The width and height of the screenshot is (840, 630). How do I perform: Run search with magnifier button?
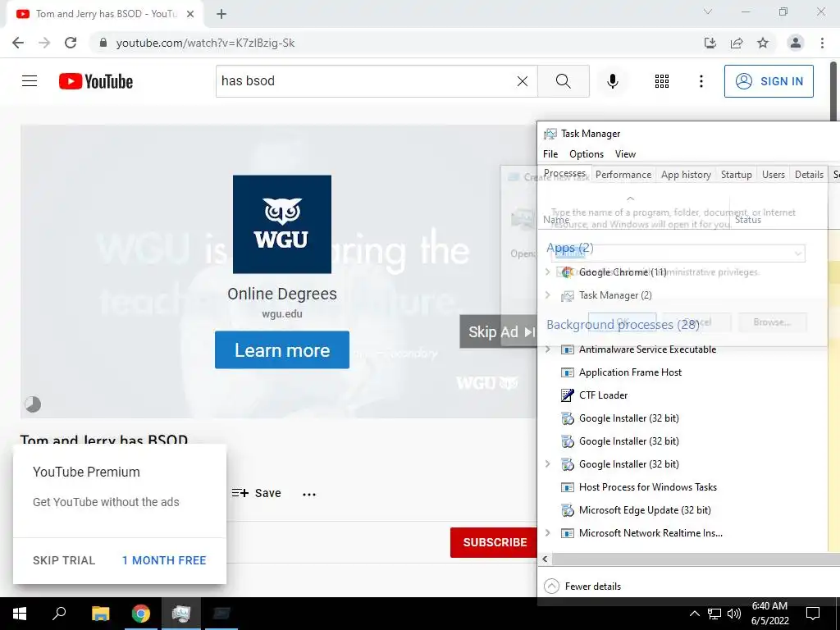pos(563,81)
